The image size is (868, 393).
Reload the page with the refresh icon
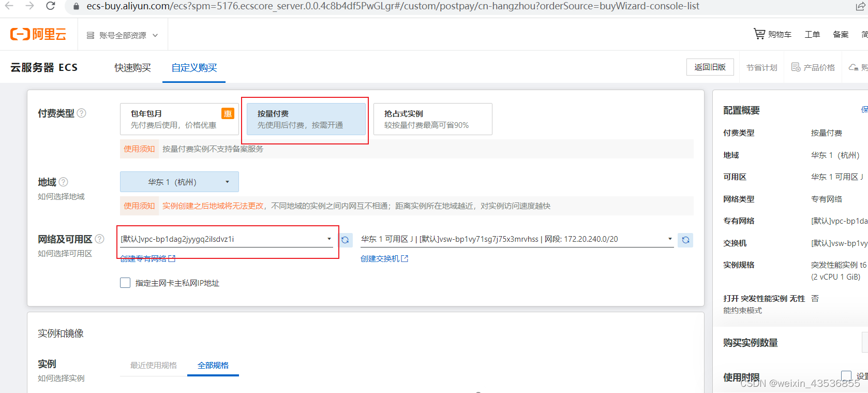pos(50,6)
